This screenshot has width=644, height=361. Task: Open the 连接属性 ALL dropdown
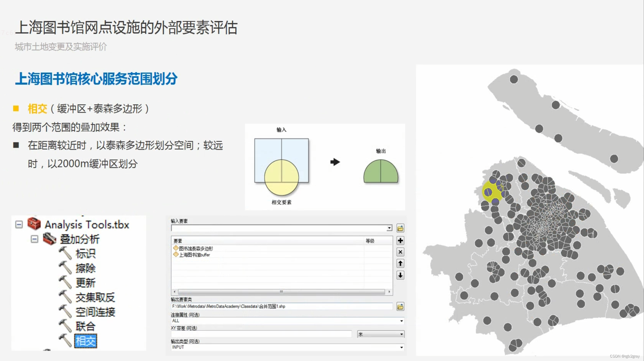coord(401,321)
